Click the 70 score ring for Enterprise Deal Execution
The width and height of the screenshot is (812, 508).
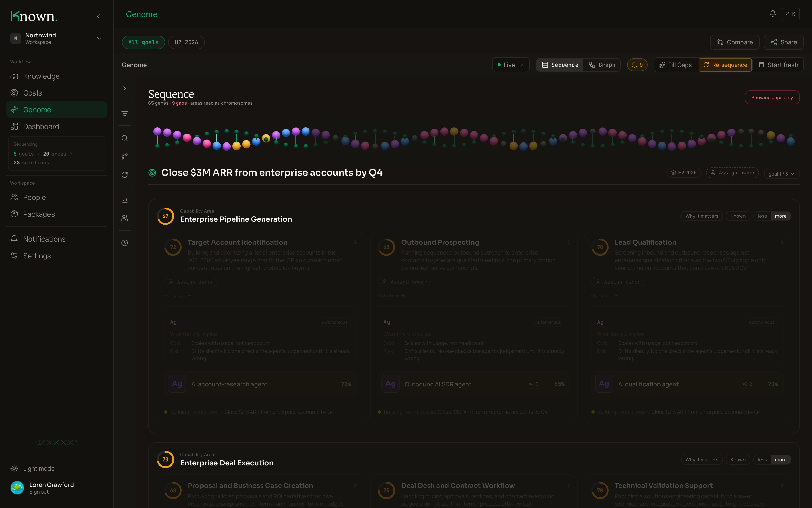pos(165,460)
